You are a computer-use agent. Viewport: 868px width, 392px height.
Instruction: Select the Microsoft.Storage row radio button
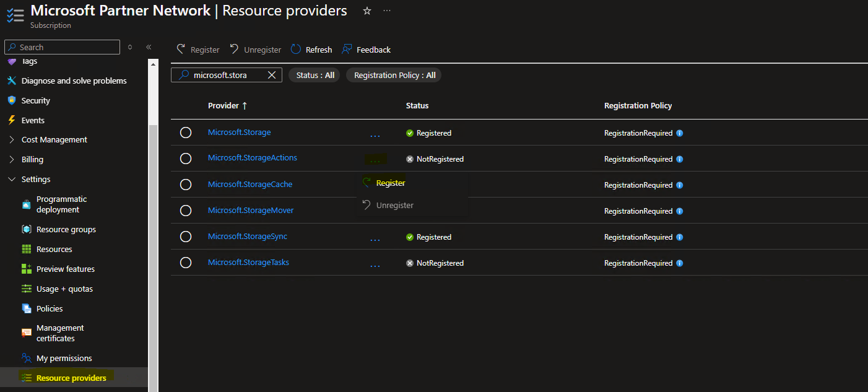[x=186, y=133]
